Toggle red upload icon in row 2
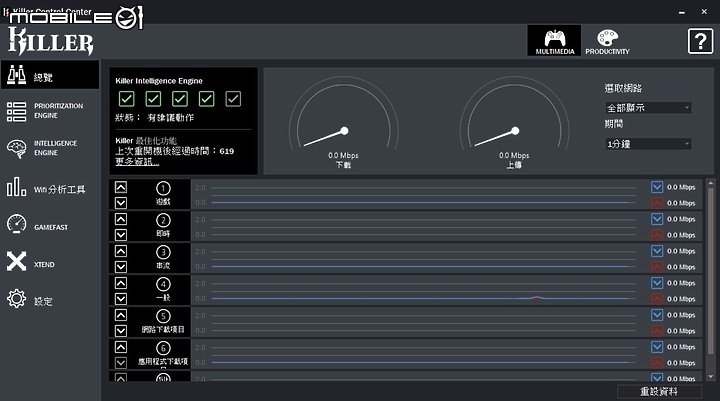The image size is (720, 401). (x=657, y=235)
